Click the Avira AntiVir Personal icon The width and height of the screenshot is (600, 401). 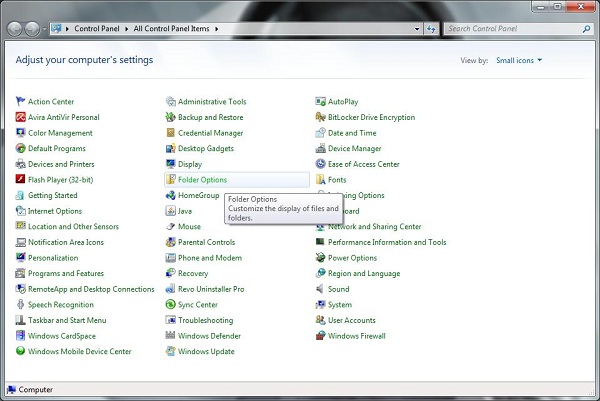pyautogui.click(x=20, y=117)
